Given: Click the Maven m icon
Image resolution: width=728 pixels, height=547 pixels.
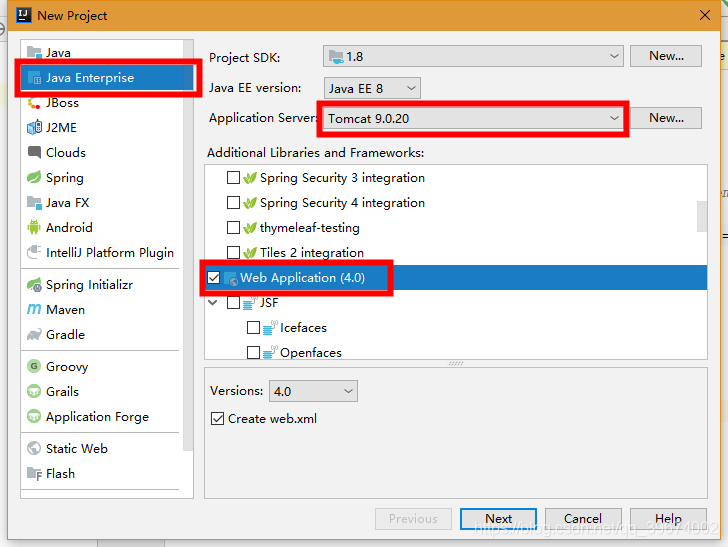Looking at the screenshot, I should 34,309.
